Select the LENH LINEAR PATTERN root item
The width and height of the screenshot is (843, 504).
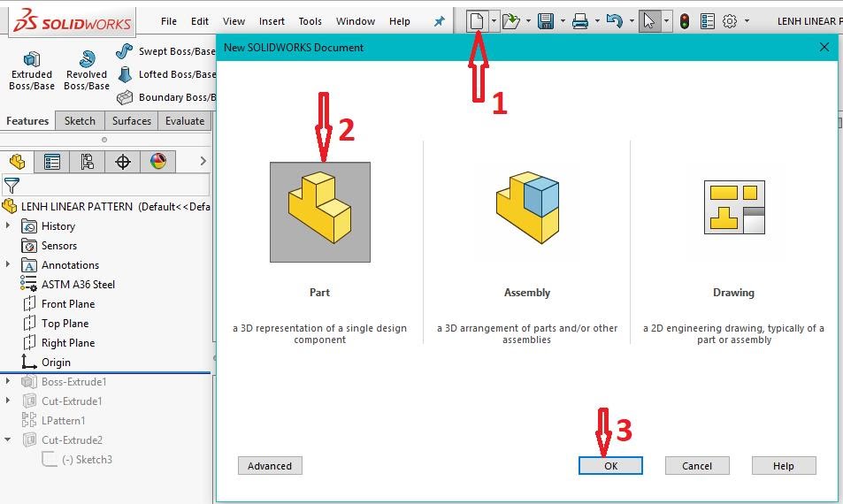point(106,206)
